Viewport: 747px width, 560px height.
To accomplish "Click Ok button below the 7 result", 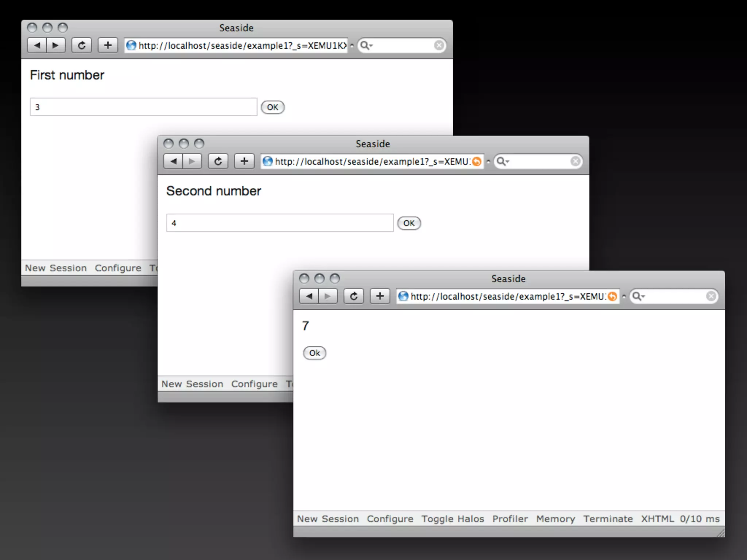I will (x=314, y=353).
